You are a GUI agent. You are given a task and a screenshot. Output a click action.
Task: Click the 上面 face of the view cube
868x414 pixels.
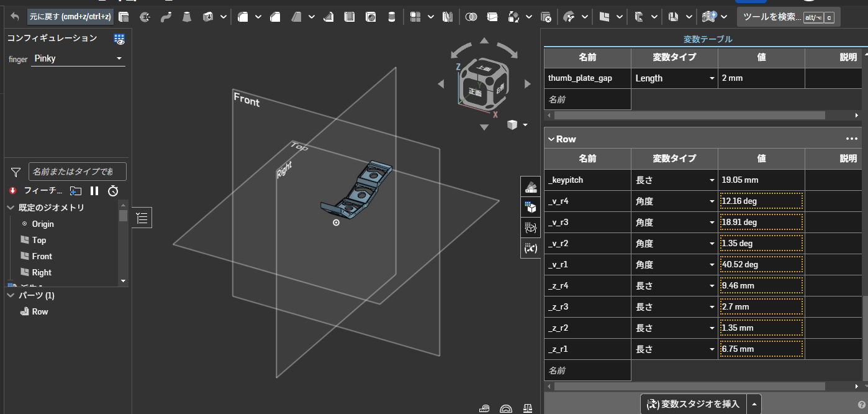(483, 68)
